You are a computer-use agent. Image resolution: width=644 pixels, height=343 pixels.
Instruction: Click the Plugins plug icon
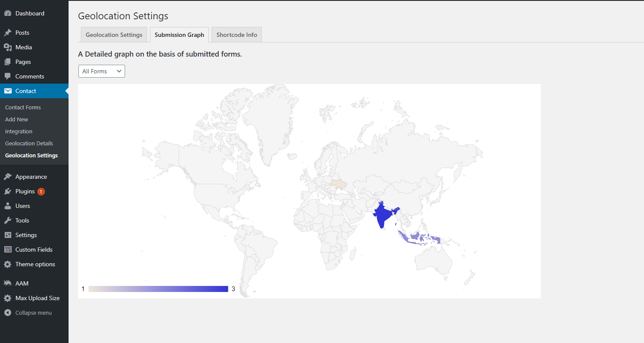click(x=8, y=192)
